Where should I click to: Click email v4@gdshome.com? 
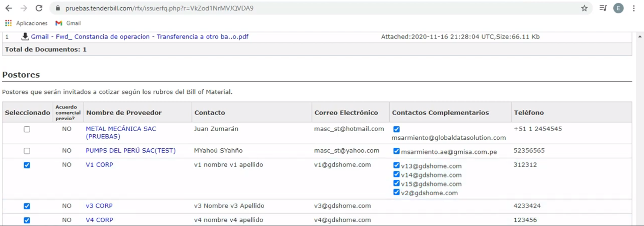click(x=342, y=220)
